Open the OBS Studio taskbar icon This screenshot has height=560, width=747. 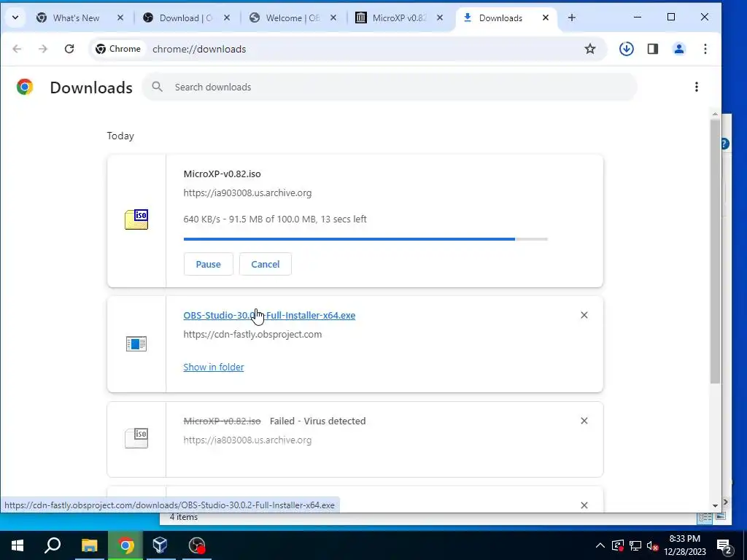coord(196,545)
